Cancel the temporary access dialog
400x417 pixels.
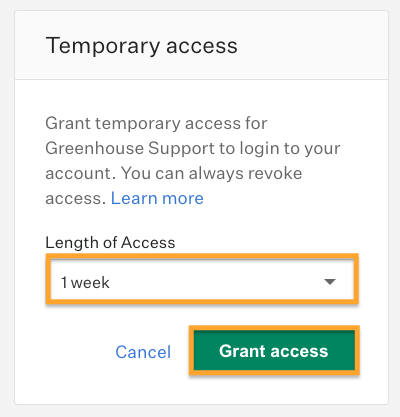coord(143,352)
